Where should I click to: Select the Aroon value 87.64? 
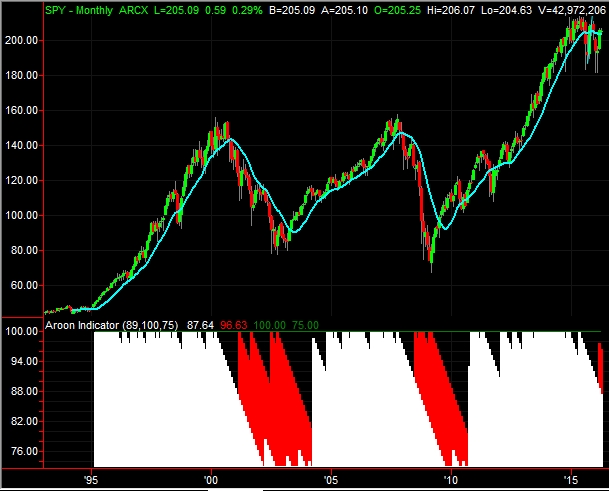200,325
